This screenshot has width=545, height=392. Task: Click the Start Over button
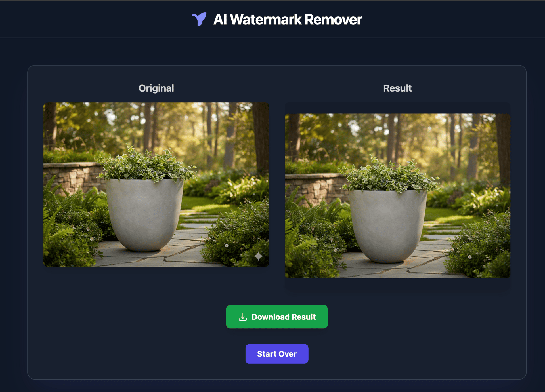tap(277, 354)
